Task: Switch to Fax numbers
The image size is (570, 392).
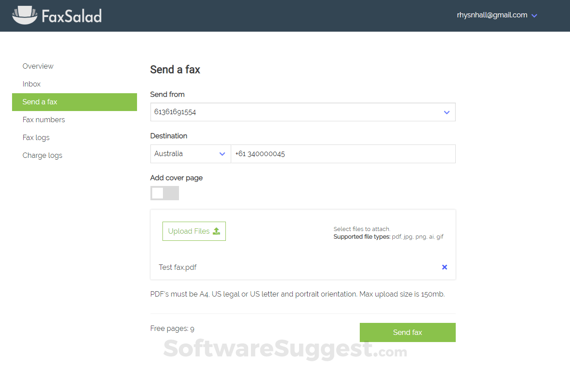Action: tap(43, 120)
